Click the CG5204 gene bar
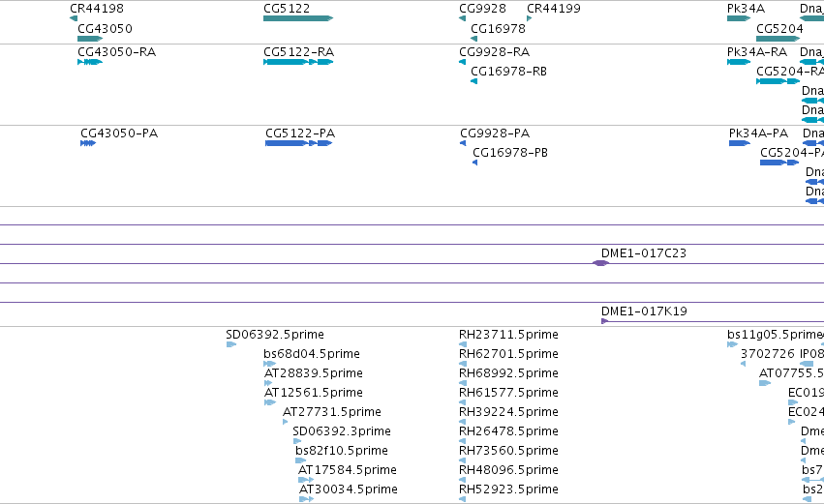The width and height of the screenshot is (824, 504). tap(778, 39)
